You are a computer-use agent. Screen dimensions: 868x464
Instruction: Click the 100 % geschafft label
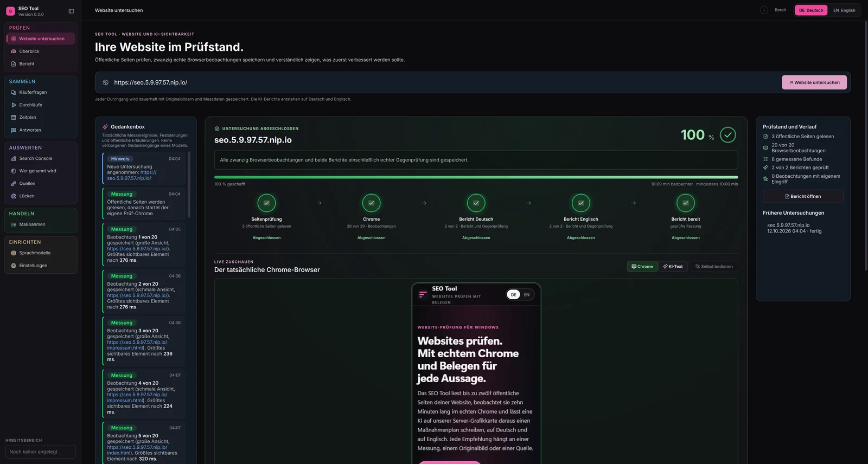[230, 184]
